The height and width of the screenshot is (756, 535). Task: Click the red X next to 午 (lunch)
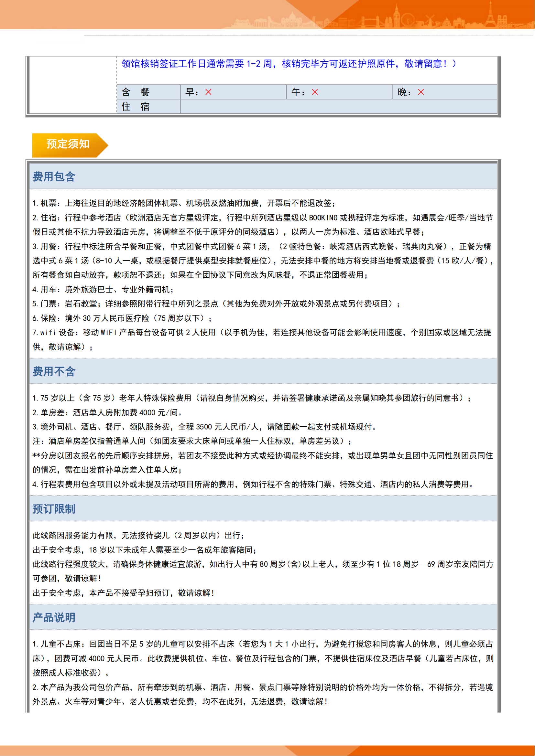(315, 92)
